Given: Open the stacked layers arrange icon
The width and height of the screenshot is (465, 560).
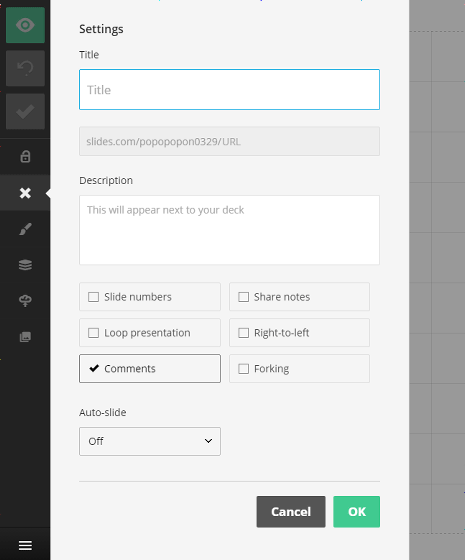Looking at the screenshot, I should tap(25, 265).
